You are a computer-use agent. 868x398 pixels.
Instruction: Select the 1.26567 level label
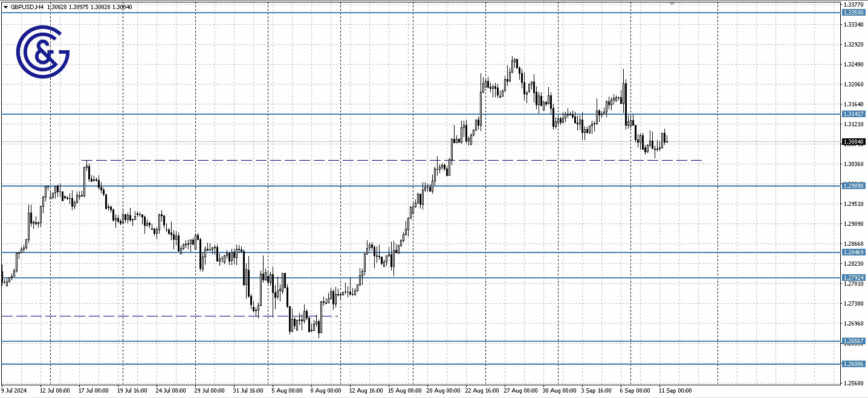(854, 341)
